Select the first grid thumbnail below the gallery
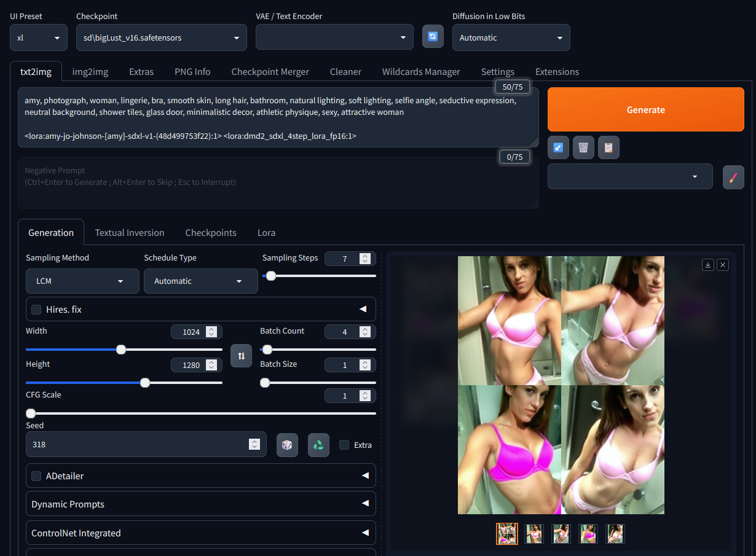This screenshot has height=556, width=756. pos(507,534)
